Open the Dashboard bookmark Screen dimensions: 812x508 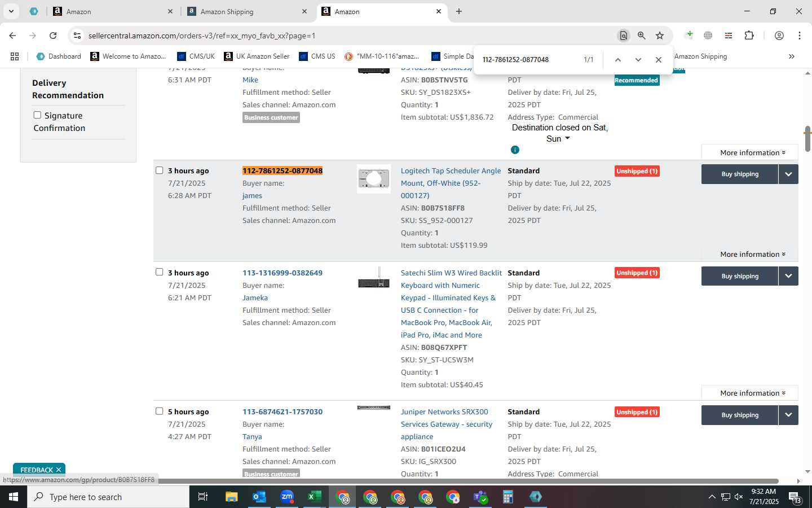click(x=59, y=56)
